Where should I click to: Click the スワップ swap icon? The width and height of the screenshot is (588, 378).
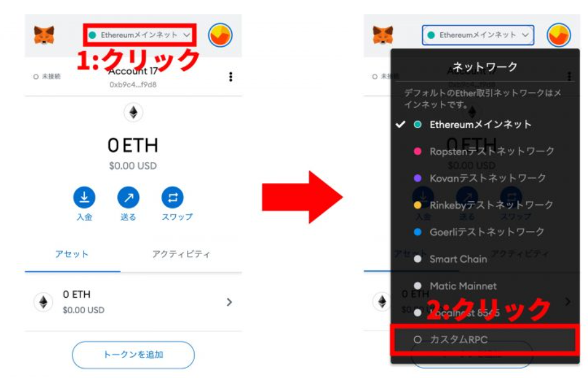(173, 197)
